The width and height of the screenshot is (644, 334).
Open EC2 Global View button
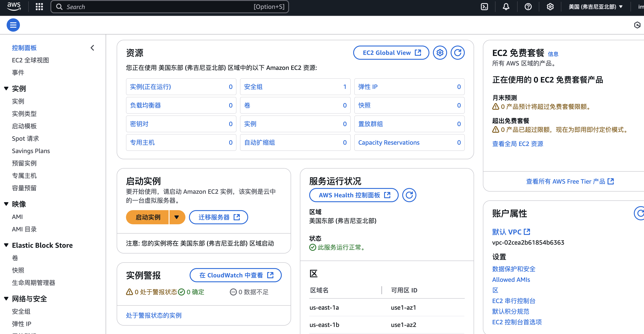(x=391, y=53)
